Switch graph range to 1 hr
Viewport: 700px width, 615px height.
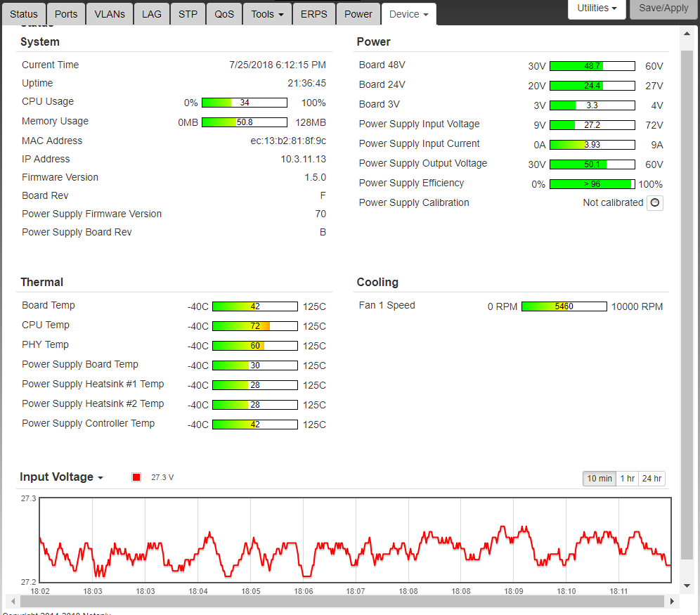click(627, 479)
